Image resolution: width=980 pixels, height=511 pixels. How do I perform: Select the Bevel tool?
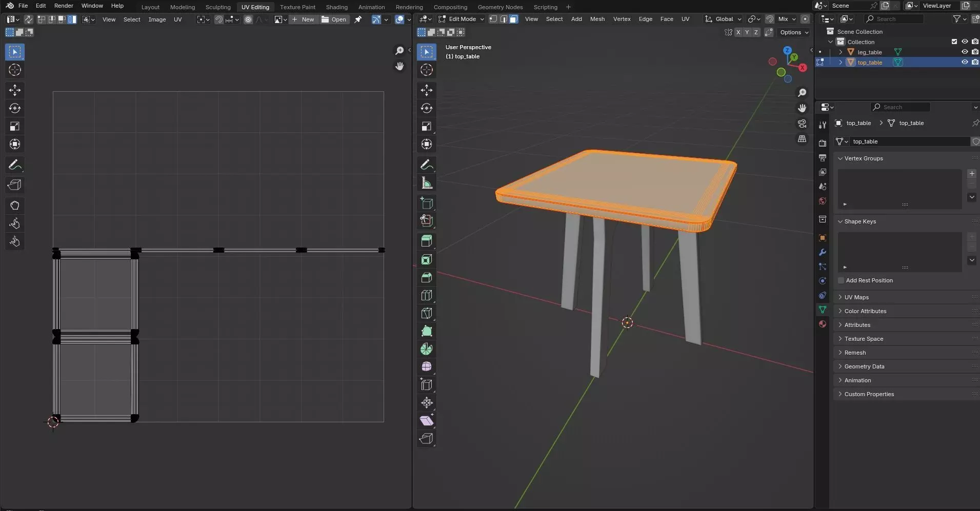(427, 277)
